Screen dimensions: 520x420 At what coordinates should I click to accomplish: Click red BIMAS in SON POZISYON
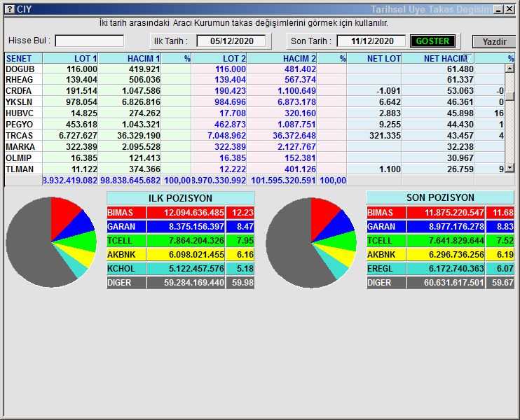point(386,213)
